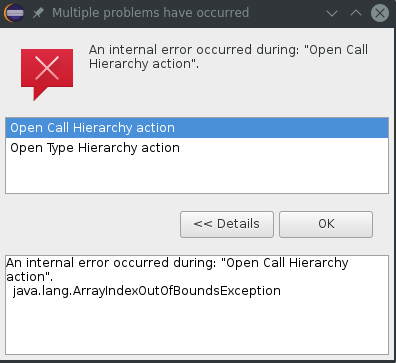Click the title text Multiple problems have occurred
The image size is (396, 363).
tap(150, 13)
